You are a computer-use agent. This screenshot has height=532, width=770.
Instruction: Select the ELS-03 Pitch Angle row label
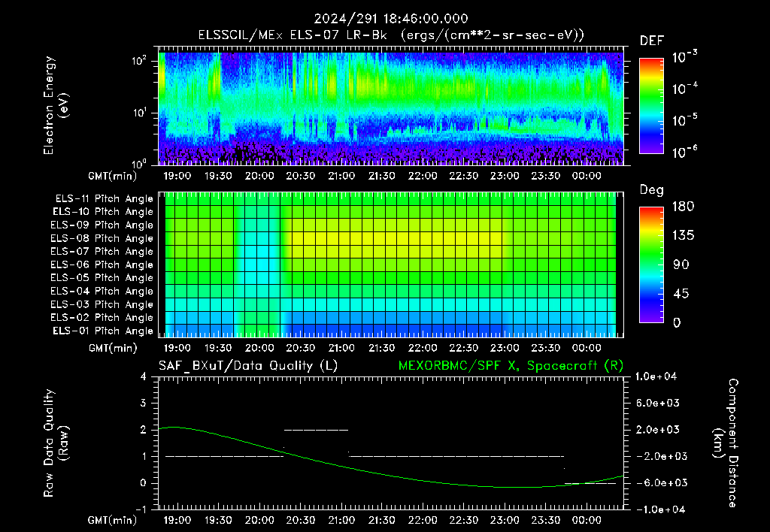(102, 304)
